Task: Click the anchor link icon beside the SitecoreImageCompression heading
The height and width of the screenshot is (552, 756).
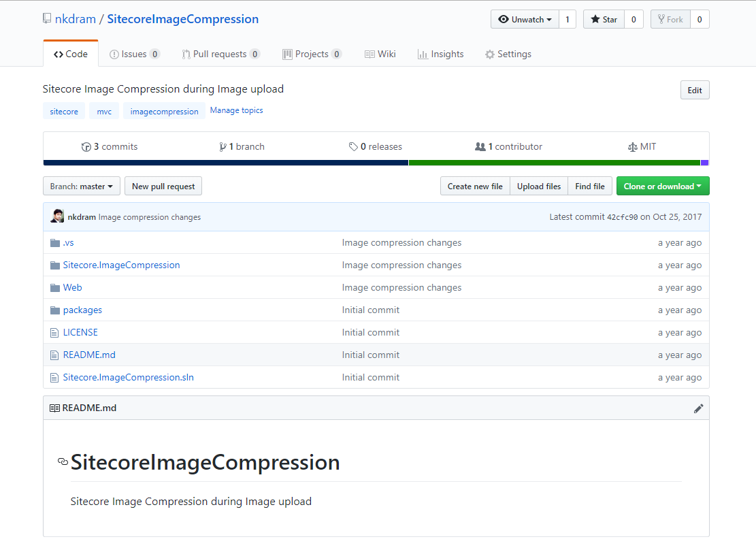Action: point(63,462)
